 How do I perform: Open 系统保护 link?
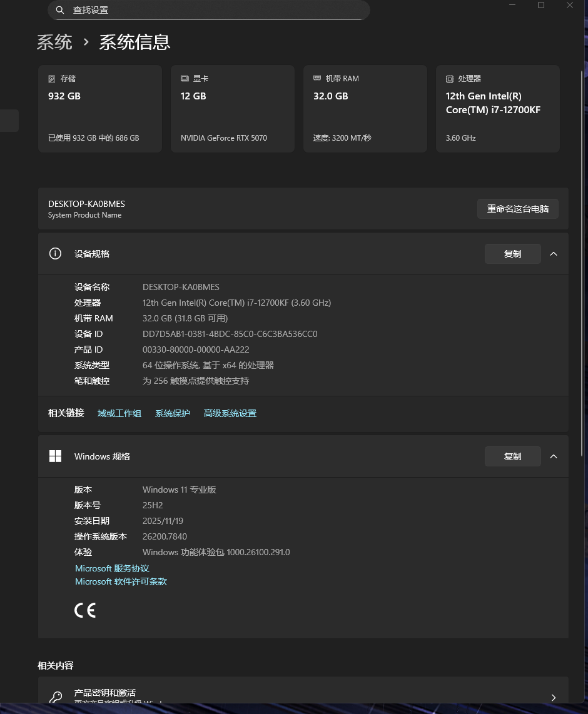173,413
